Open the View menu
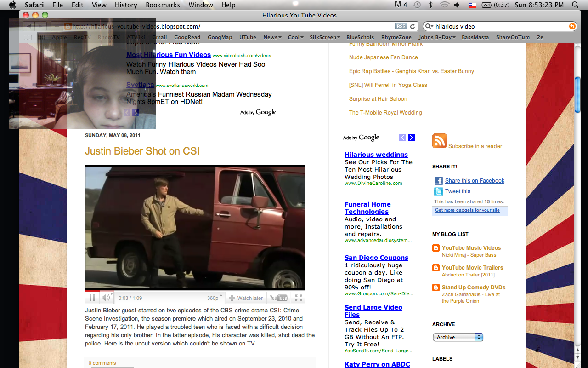The width and height of the screenshot is (588, 368). pyautogui.click(x=99, y=5)
